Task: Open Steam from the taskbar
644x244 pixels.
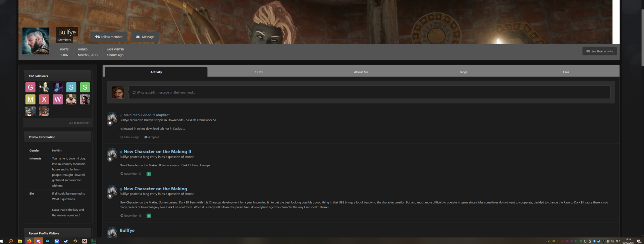Action: click(x=66, y=241)
